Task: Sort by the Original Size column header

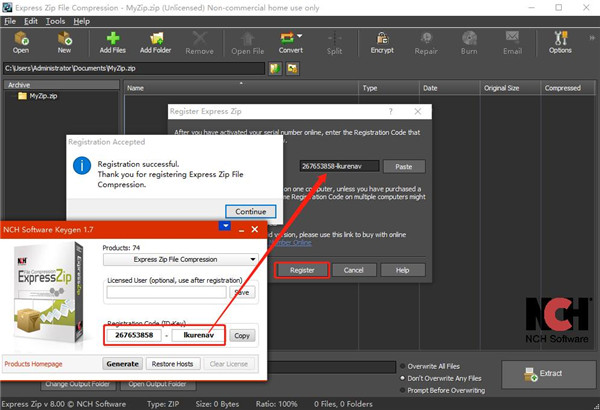Action: tap(510, 88)
